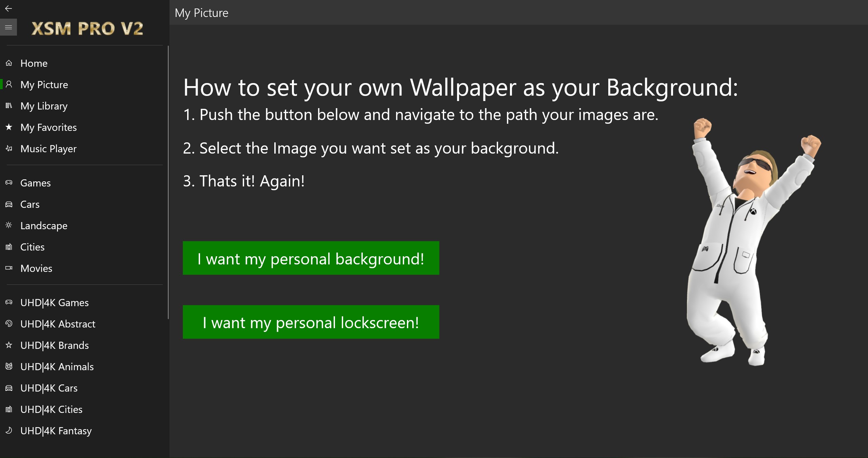Go to the Cities category

pyautogui.click(x=32, y=247)
